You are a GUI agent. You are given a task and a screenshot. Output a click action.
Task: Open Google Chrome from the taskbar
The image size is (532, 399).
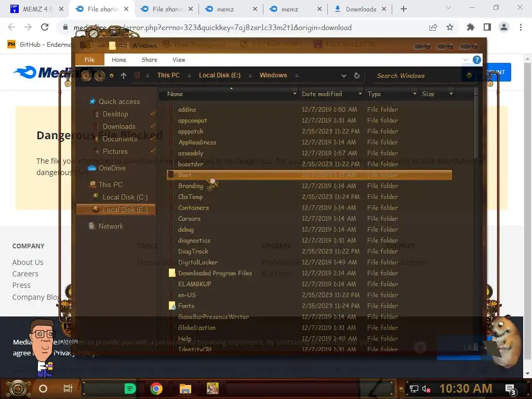(x=156, y=389)
